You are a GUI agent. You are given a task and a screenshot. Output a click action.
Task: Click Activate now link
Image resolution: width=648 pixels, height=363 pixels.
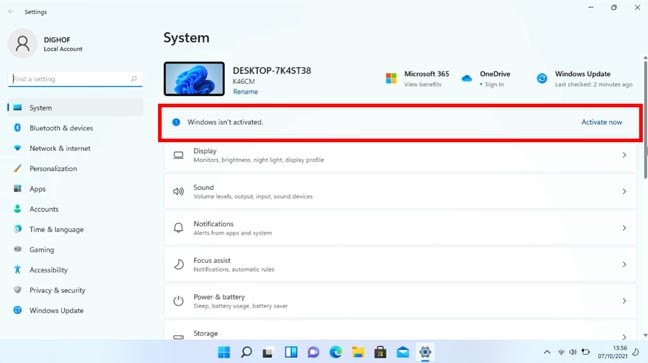[x=601, y=122]
